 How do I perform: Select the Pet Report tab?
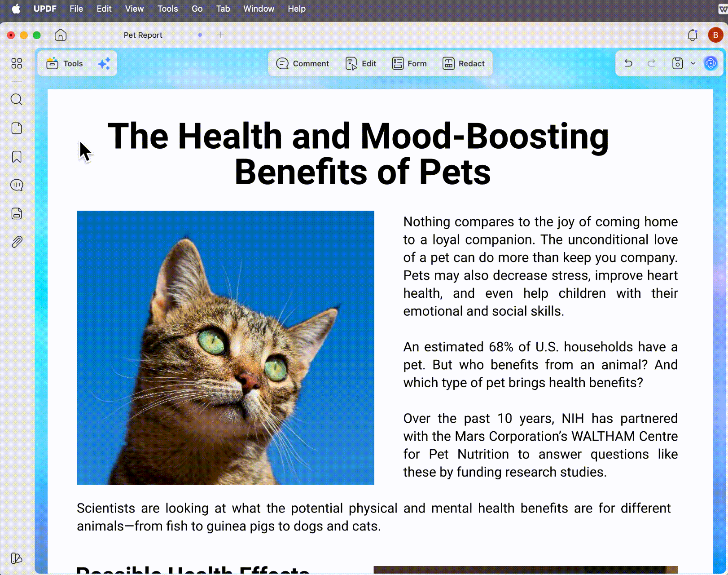pyautogui.click(x=143, y=35)
